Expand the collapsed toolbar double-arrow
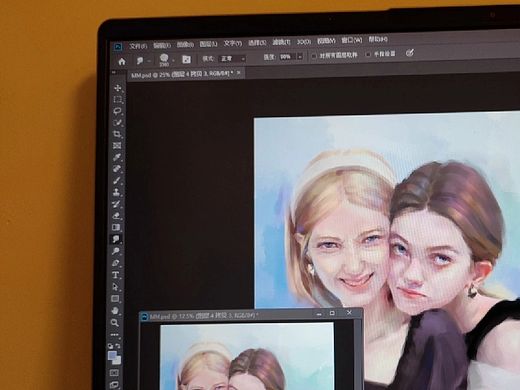520x390 pixels. (x=114, y=72)
